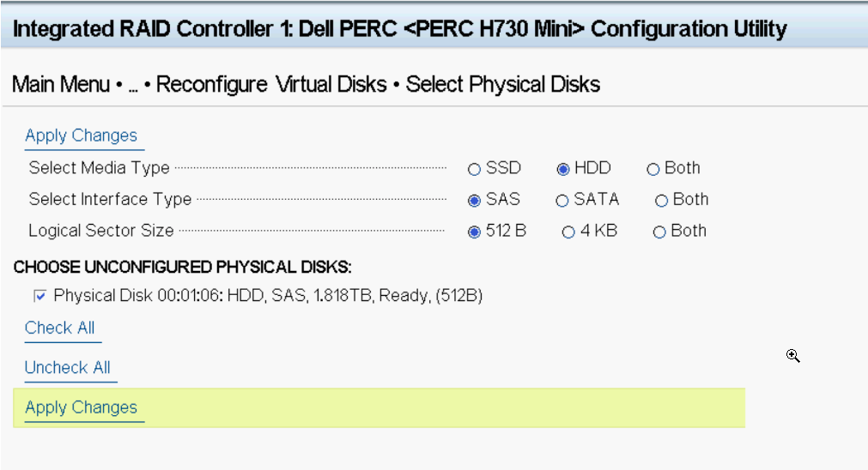
Task: Select HDD as media type
Action: coord(563,169)
